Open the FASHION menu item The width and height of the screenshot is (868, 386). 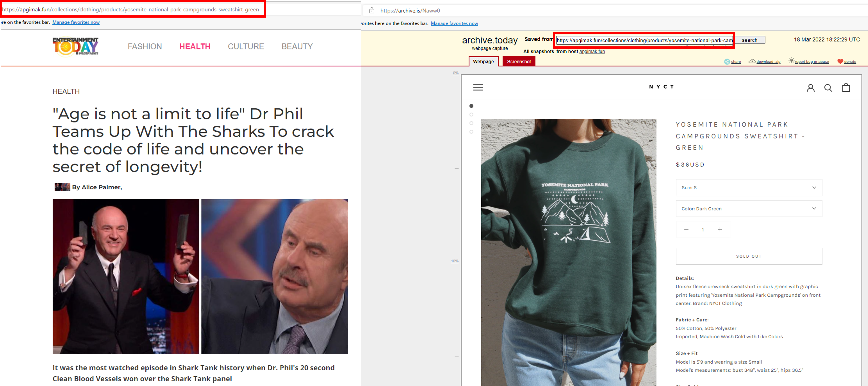point(145,47)
